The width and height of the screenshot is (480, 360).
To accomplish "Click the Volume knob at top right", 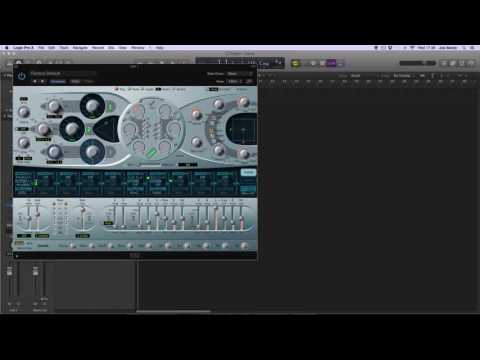I will click(x=244, y=101).
